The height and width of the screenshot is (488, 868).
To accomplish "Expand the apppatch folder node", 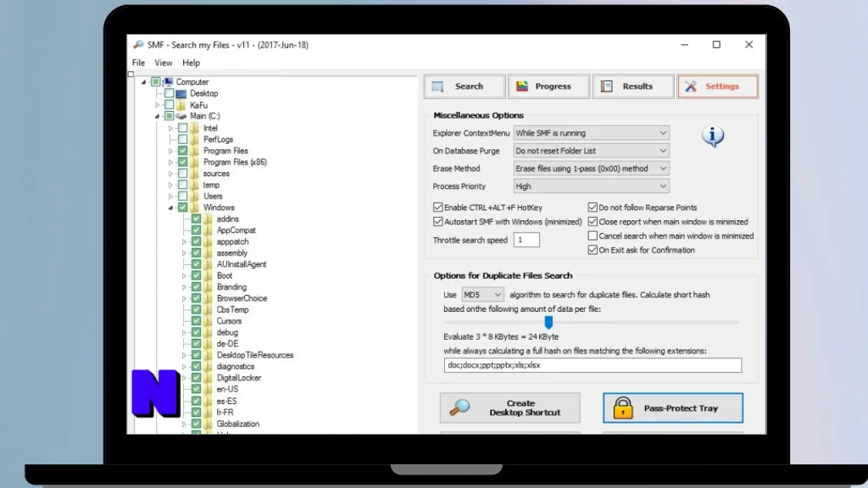I will tap(184, 241).
